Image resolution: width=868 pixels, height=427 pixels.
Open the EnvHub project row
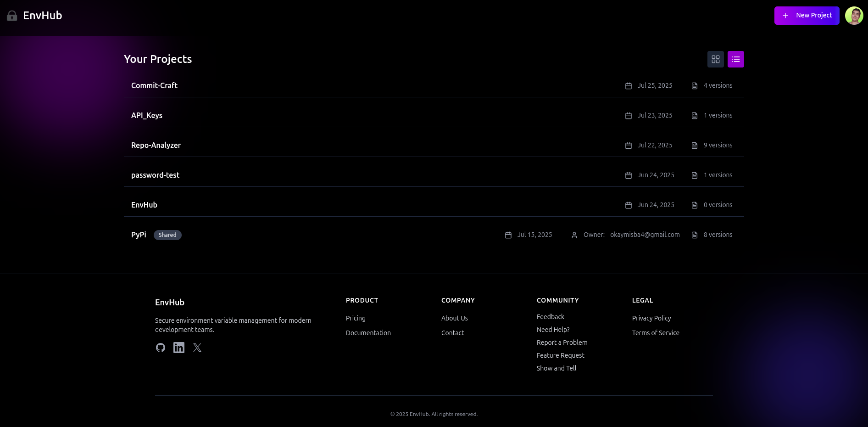tap(434, 205)
